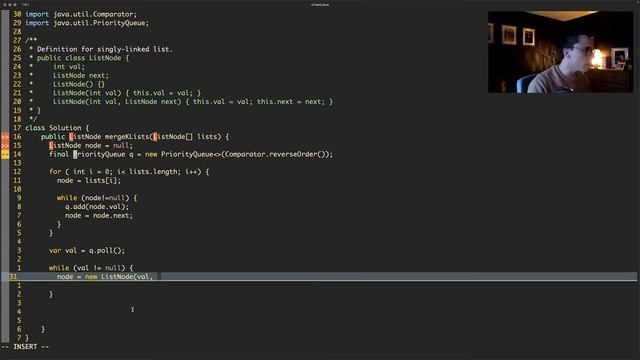
Task: Click the 'ListNode() {}' comment line
Action: click(x=79, y=84)
